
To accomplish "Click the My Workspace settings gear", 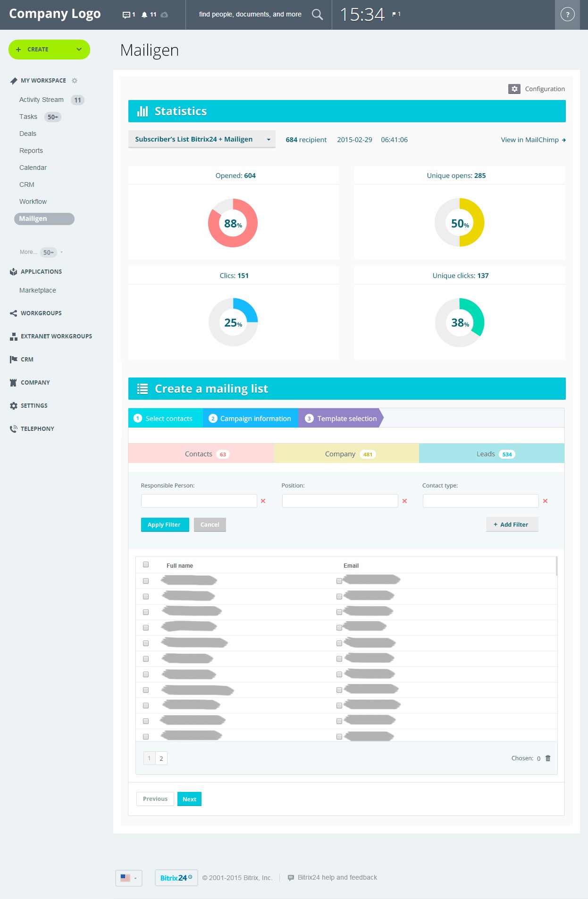I will tap(75, 81).
